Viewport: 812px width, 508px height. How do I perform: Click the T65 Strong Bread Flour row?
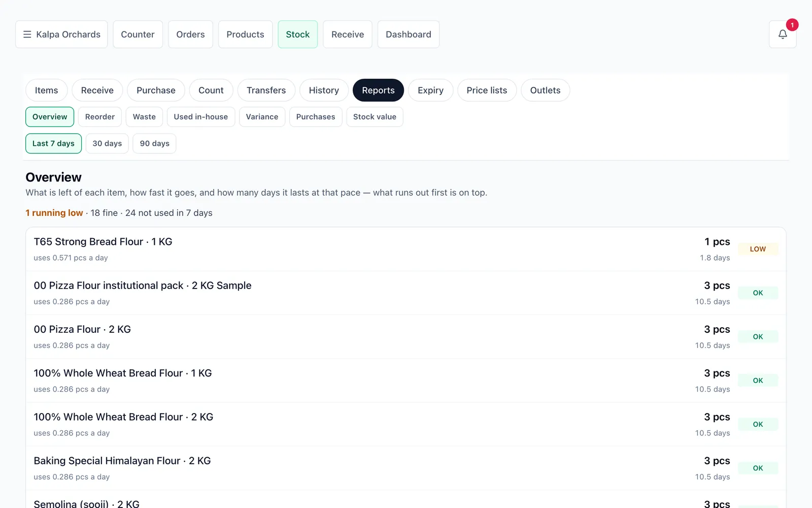pyautogui.click(x=405, y=249)
